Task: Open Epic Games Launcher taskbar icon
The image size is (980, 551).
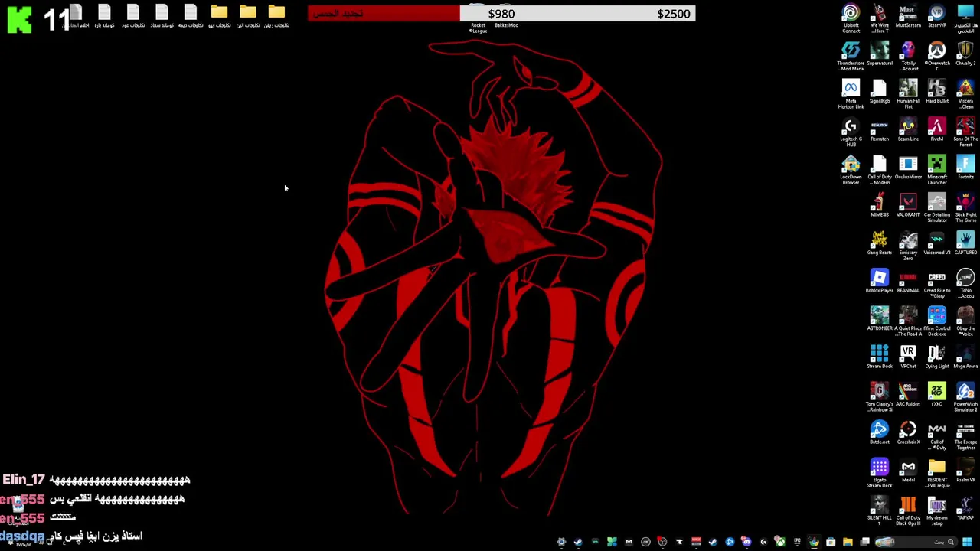Action: point(797,542)
